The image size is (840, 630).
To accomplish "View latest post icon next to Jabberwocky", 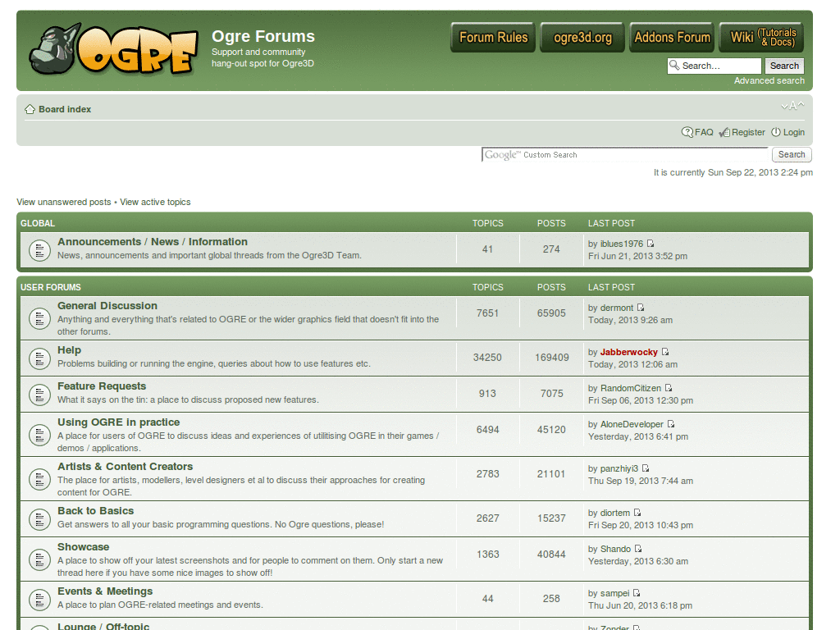I will [x=665, y=352].
